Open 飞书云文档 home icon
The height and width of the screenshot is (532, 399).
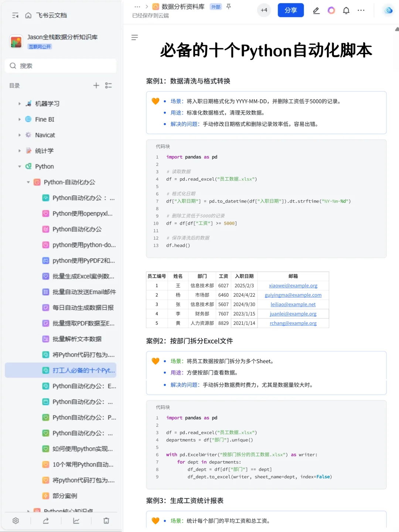pyautogui.click(x=28, y=15)
